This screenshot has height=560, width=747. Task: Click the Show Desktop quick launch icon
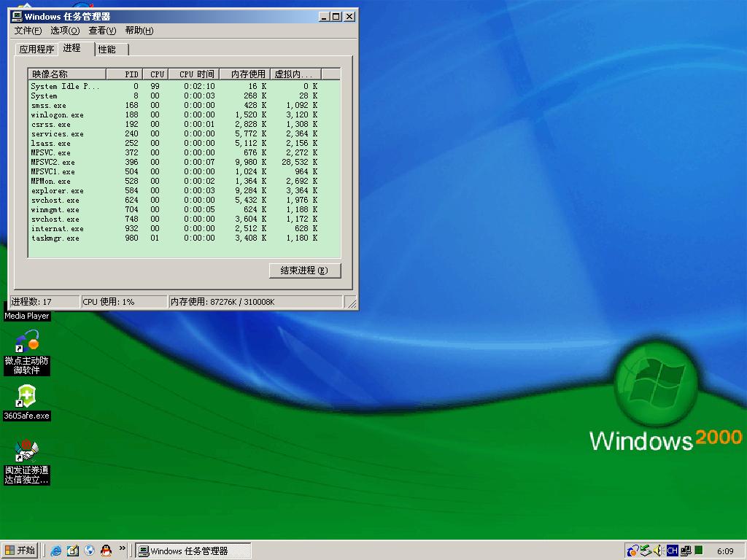click(x=72, y=551)
